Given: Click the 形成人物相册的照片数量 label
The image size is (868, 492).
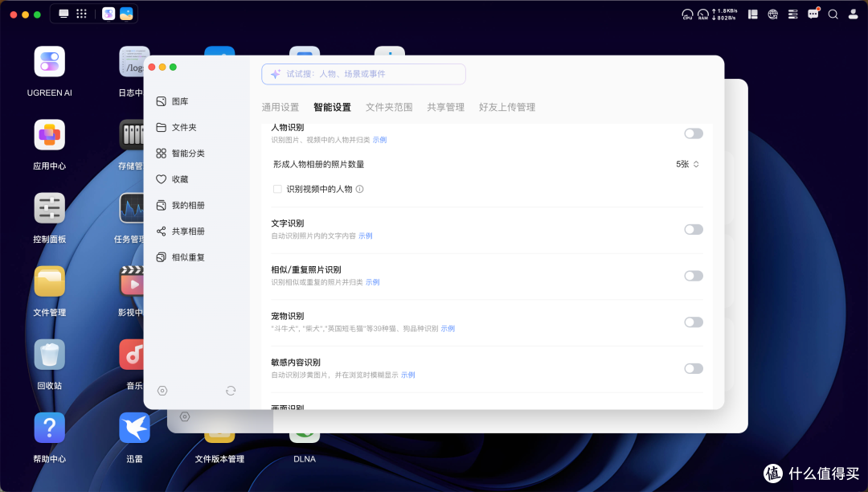Looking at the screenshot, I should (x=318, y=164).
